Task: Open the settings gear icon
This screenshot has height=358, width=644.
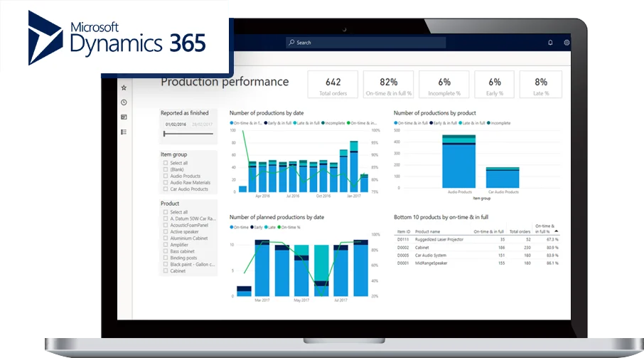Action: click(x=567, y=43)
